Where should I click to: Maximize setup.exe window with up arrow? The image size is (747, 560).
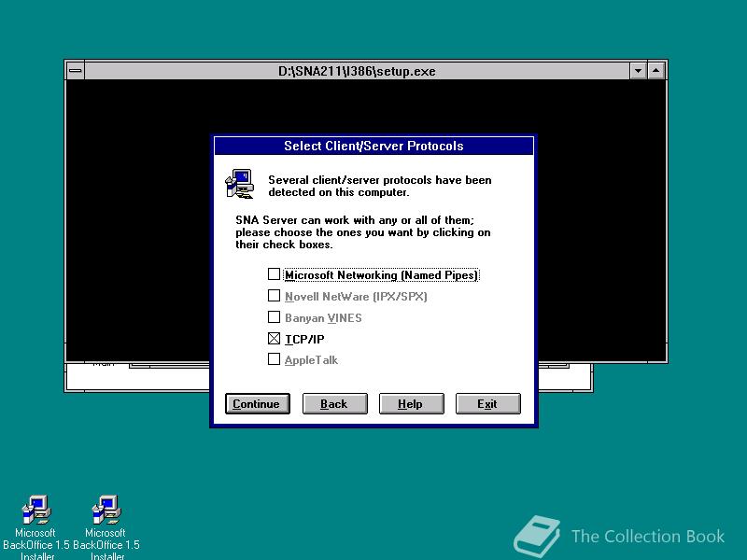[x=656, y=71]
